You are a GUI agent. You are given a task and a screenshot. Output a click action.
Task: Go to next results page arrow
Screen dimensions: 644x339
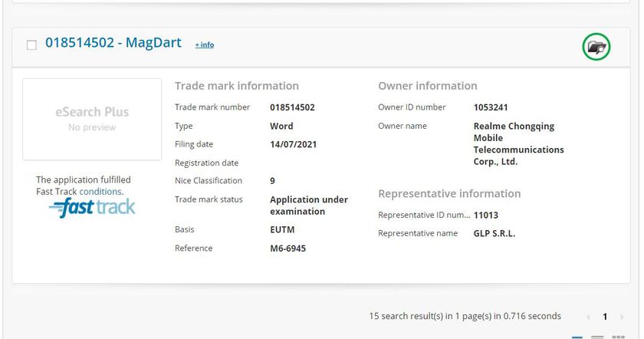[x=621, y=317]
